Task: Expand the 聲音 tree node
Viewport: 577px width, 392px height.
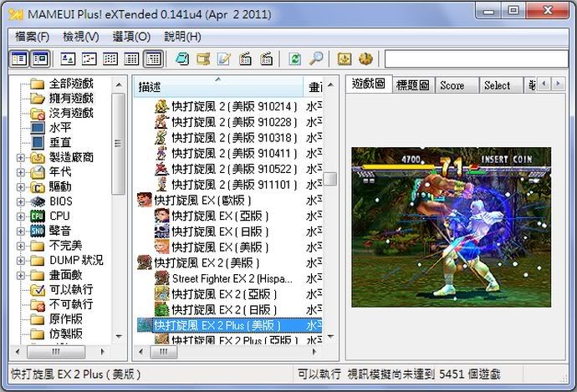Action: pos(21,232)
